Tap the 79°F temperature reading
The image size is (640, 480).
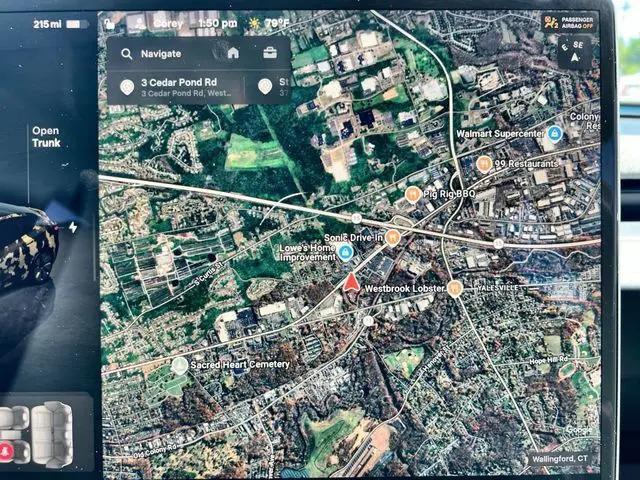pyautogui.click(x=277, y=23)
